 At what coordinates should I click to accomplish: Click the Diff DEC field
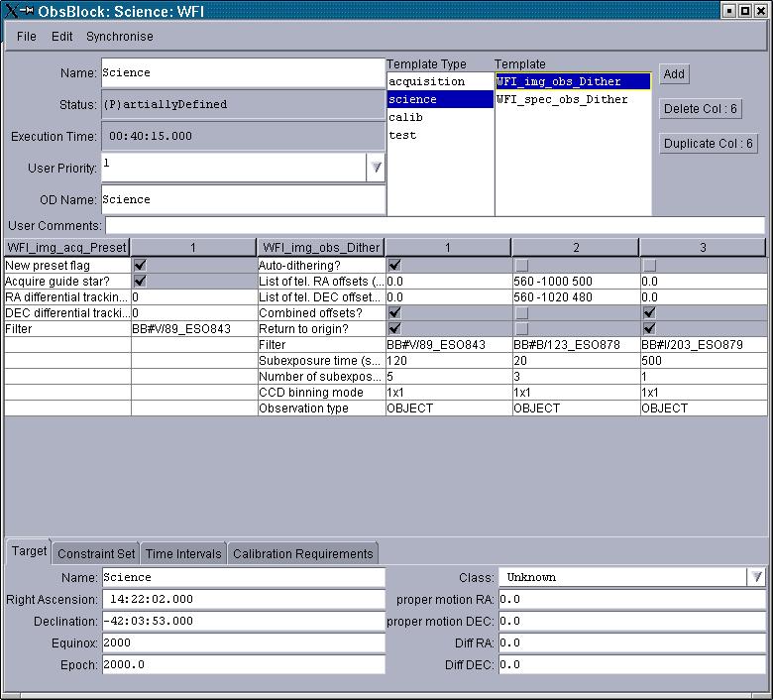632,664
